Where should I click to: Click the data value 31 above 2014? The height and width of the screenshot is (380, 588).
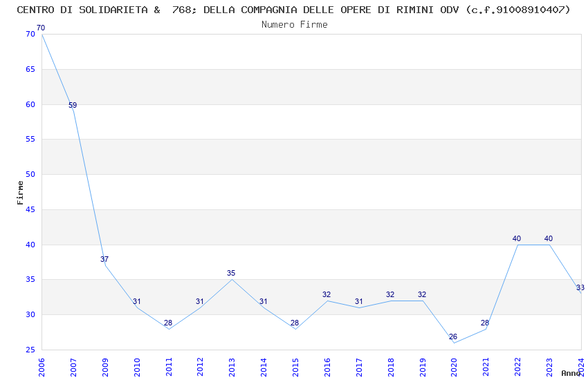[x=264, y=301]
